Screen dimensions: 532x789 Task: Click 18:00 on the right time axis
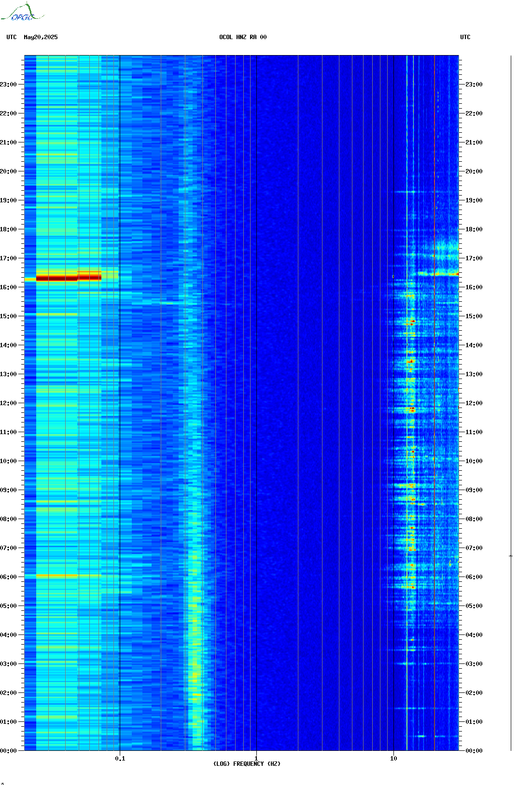pos(474,229)
